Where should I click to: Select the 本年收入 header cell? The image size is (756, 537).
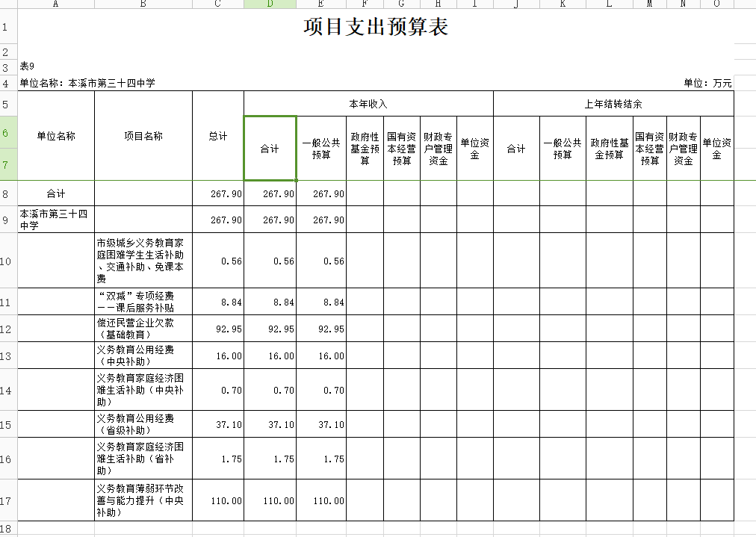pyautogui.click(x=368, y=104)
